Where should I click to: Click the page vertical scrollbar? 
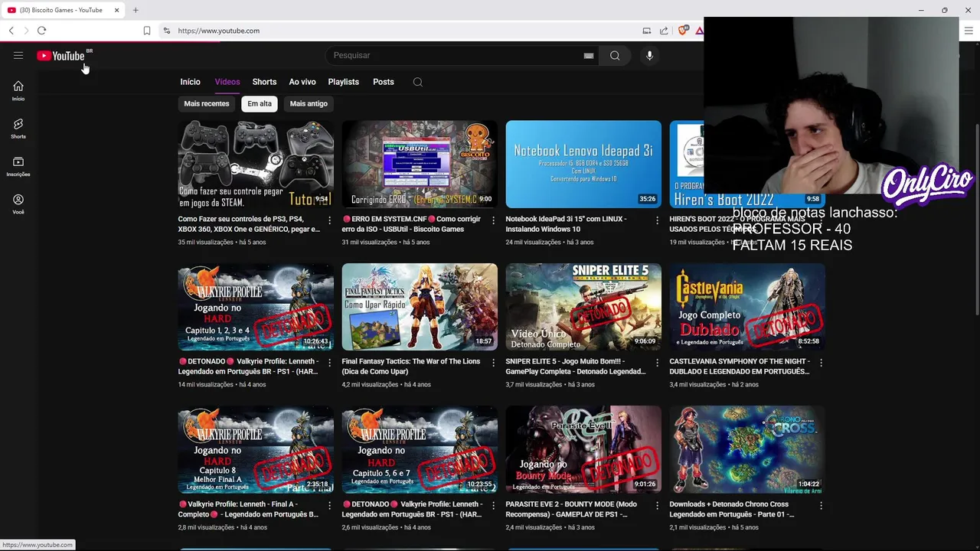[x=976, y=218]
